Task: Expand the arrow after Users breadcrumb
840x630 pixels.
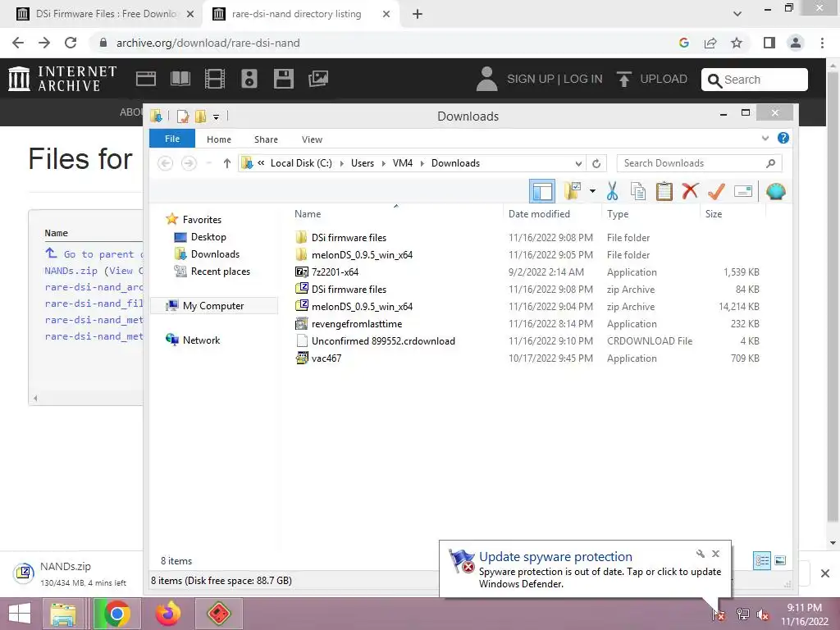Action: [x=384, y=163]
